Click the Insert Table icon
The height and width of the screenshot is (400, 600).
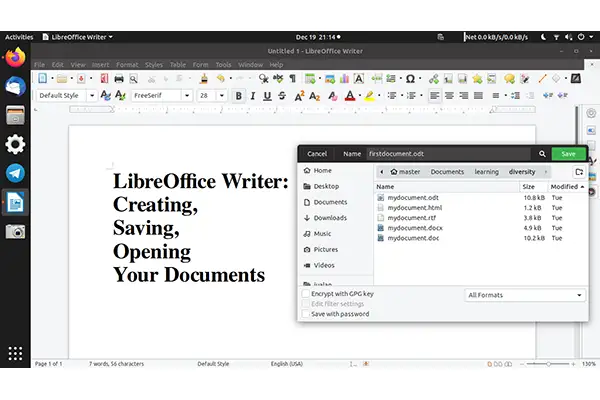point(310,79)
